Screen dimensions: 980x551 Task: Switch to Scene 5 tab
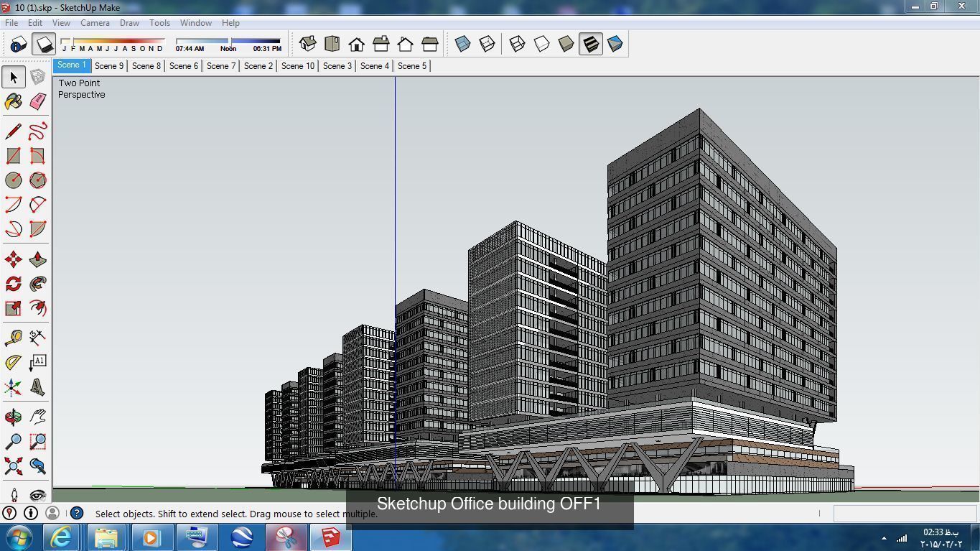point(412,65)
